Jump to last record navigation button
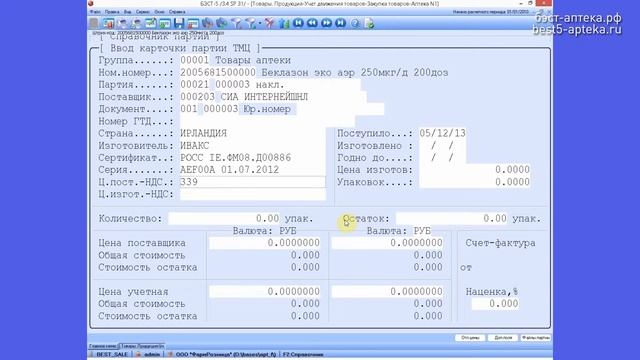Screen dimensions: 640x360 click(340, 23)
